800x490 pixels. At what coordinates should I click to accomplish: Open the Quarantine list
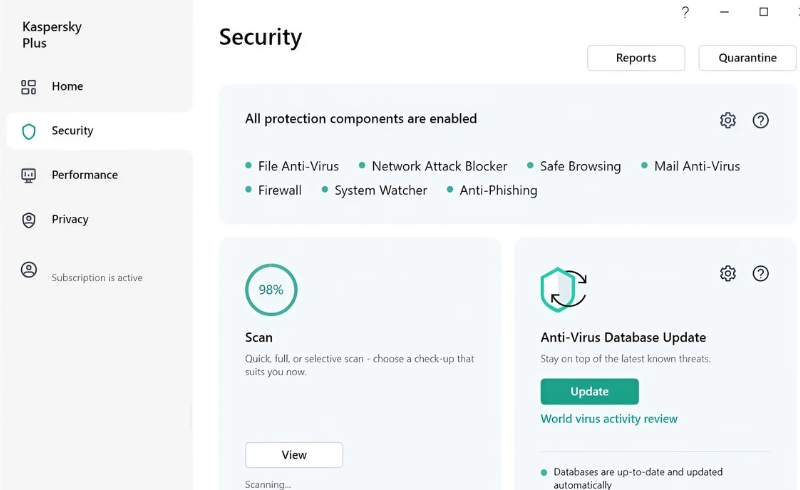(x=747, y=58)
